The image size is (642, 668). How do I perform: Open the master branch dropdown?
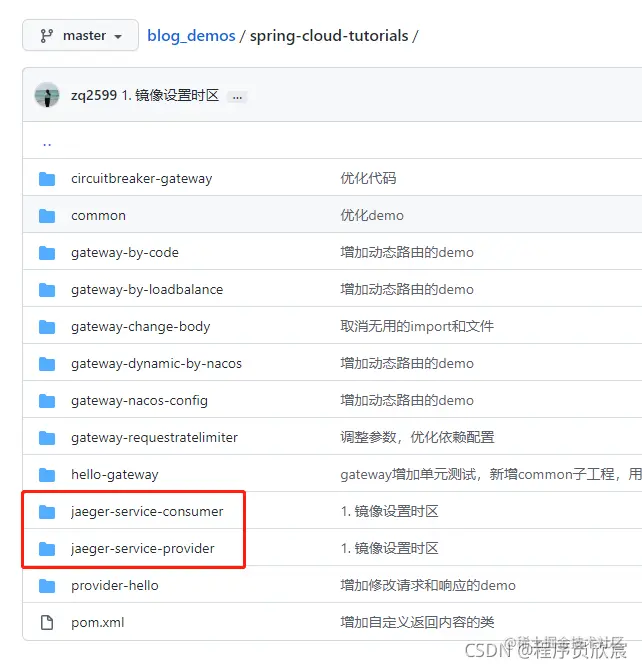tap(80, 35)
